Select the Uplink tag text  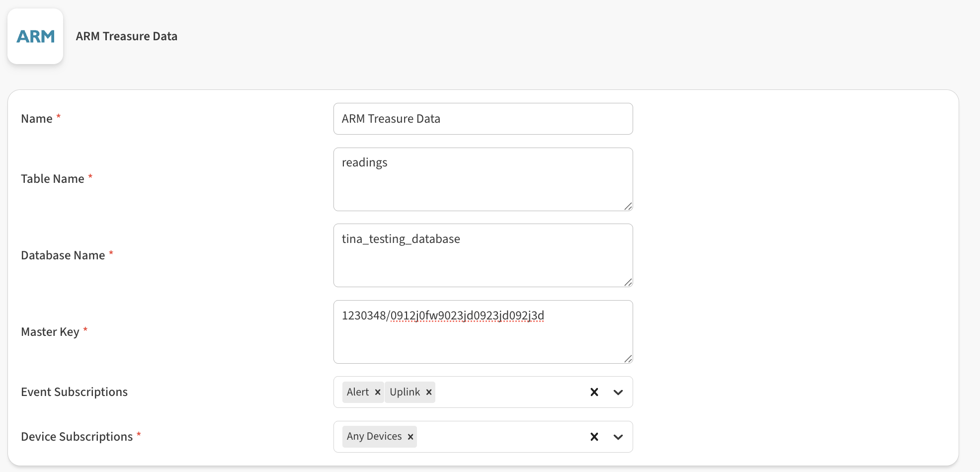click(405, 392)
